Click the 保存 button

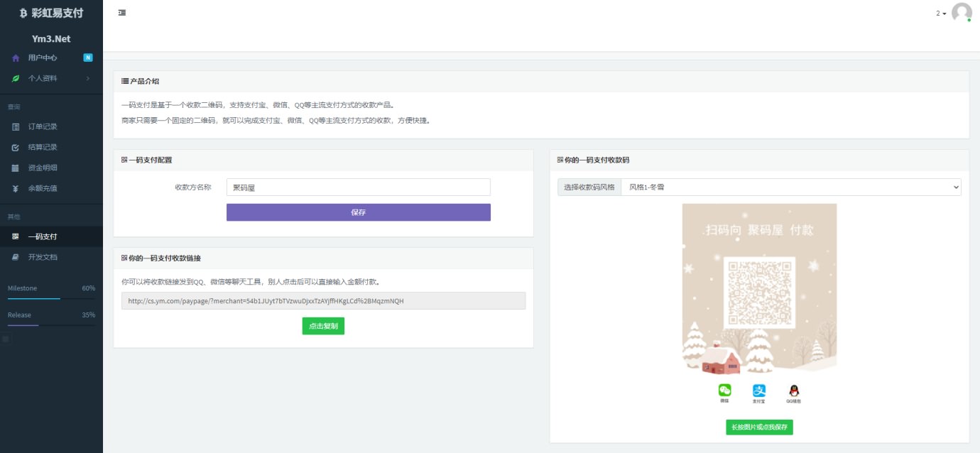(x=359, y=212)
